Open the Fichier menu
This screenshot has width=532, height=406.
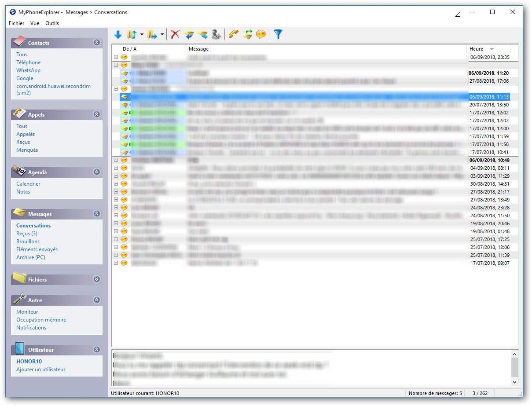[17, 23]
